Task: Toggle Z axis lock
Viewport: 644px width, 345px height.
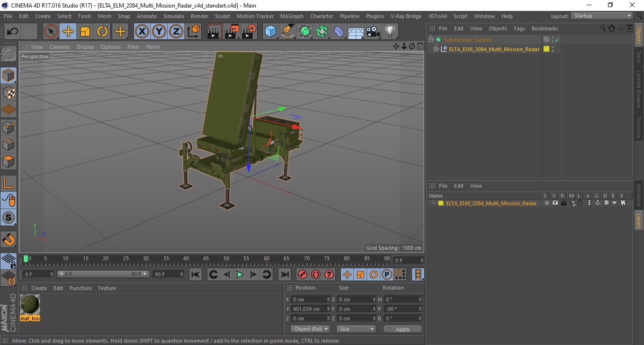Action: tap(176, 32)
